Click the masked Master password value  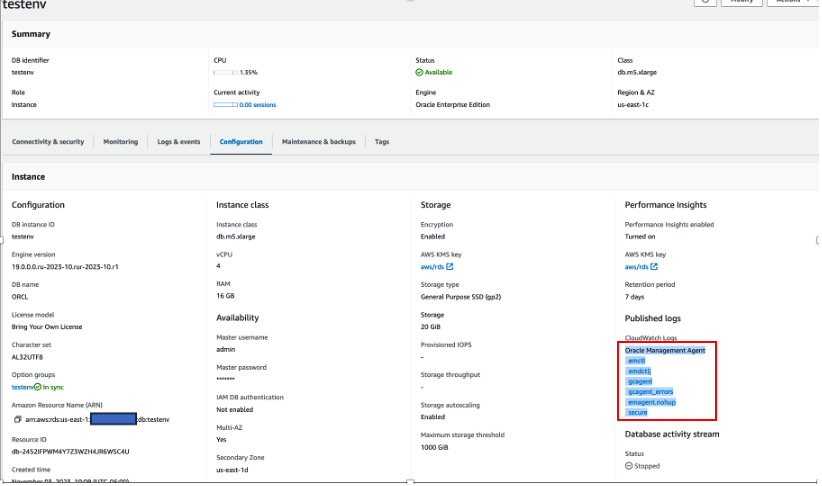(x=225, y=379)
